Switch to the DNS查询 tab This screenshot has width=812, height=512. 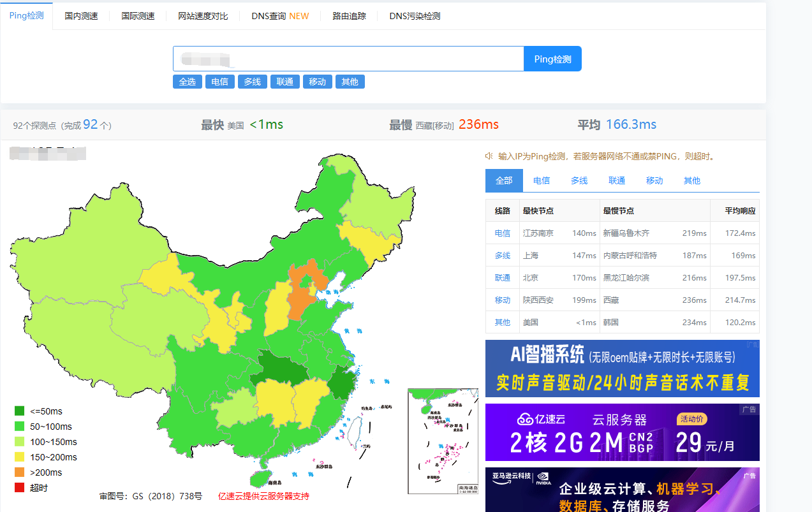(x=280, y=16)
